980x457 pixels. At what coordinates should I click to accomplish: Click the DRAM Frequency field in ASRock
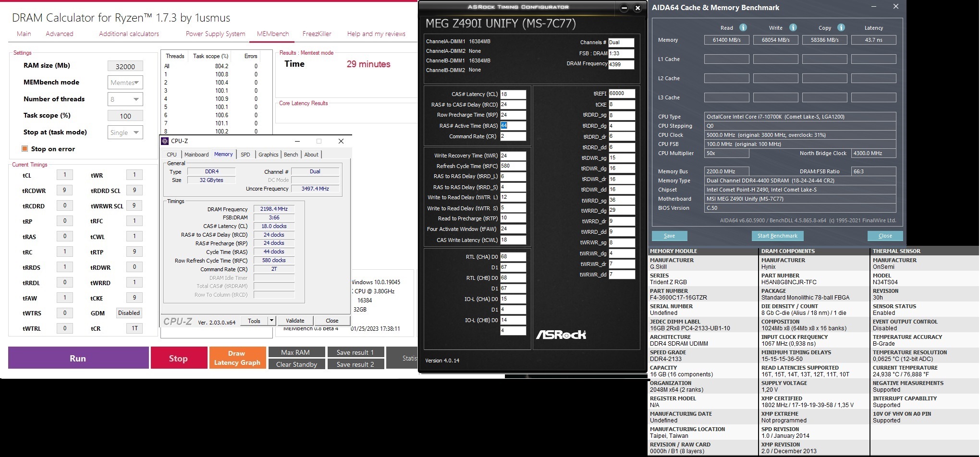[x=621, y=64]
